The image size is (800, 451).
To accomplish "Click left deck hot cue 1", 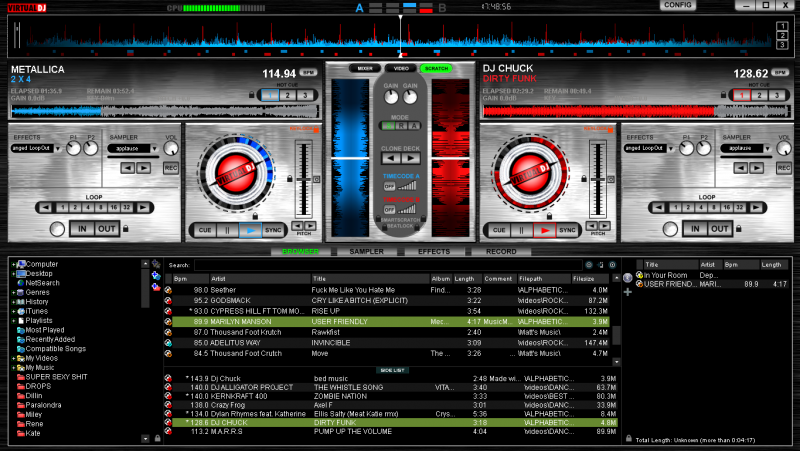I will point(270,95).
